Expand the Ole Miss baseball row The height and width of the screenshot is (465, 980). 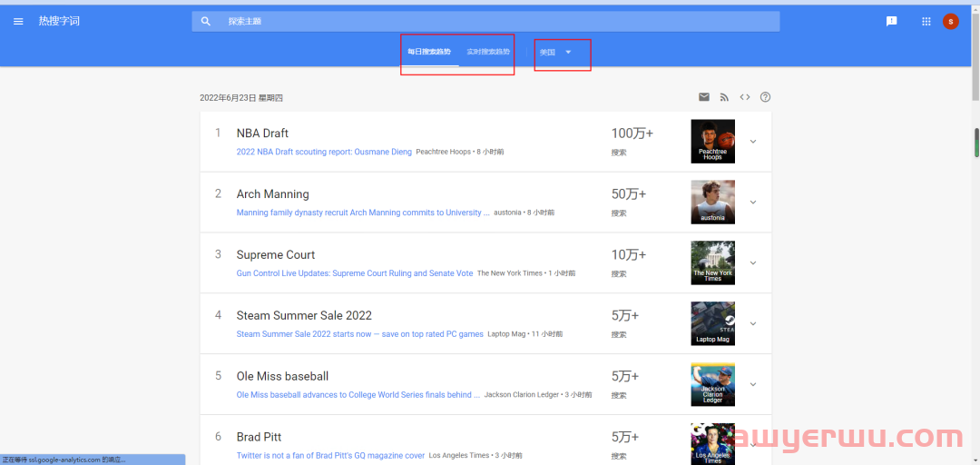753,384
